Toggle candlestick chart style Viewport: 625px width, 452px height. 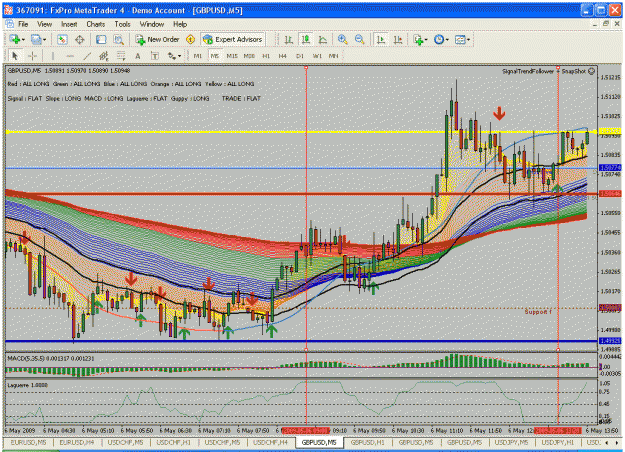(x=306, y=39)
